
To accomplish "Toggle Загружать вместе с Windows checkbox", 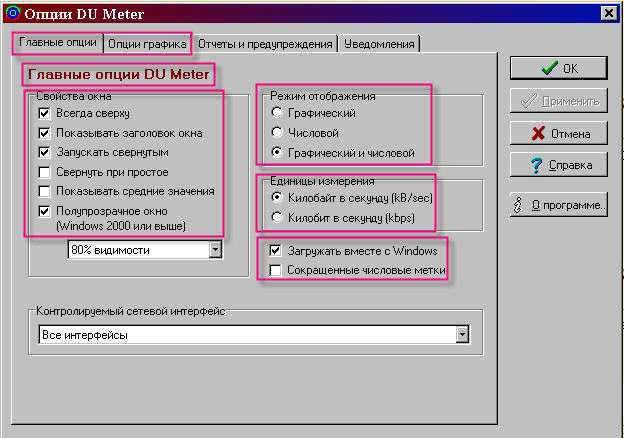I will (275, 251).
